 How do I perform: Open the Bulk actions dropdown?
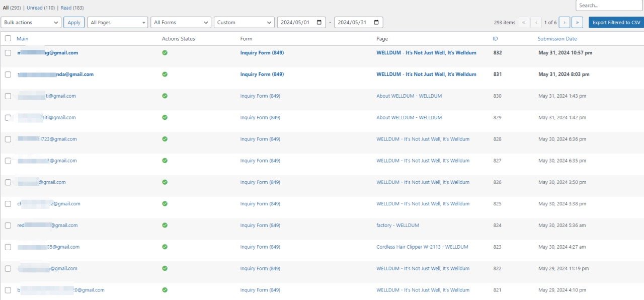tap(31, 23)
